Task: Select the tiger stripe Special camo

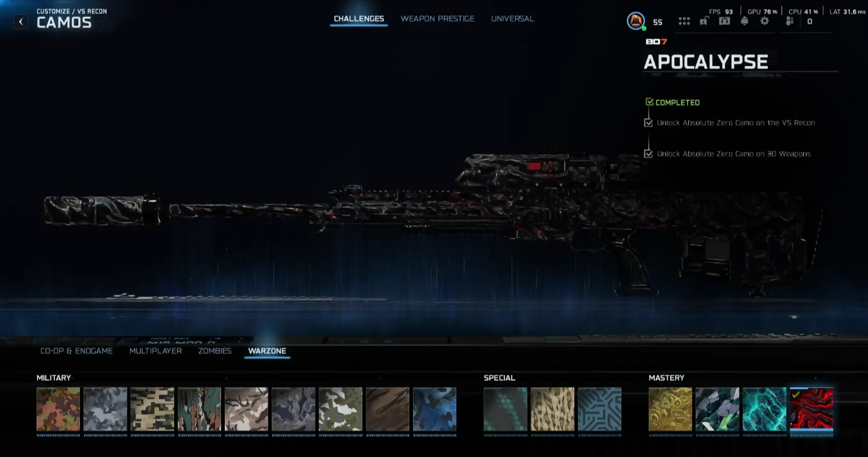Action: click(552, 409)
